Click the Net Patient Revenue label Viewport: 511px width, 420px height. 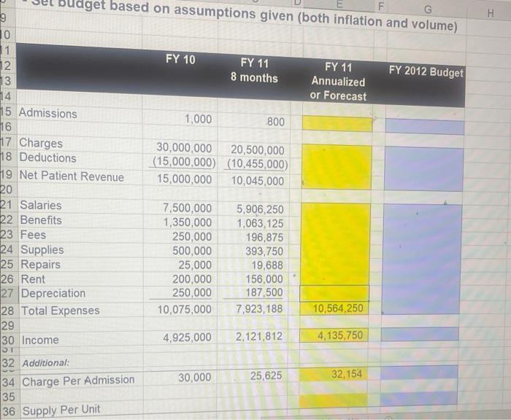(x=72, y=176)
